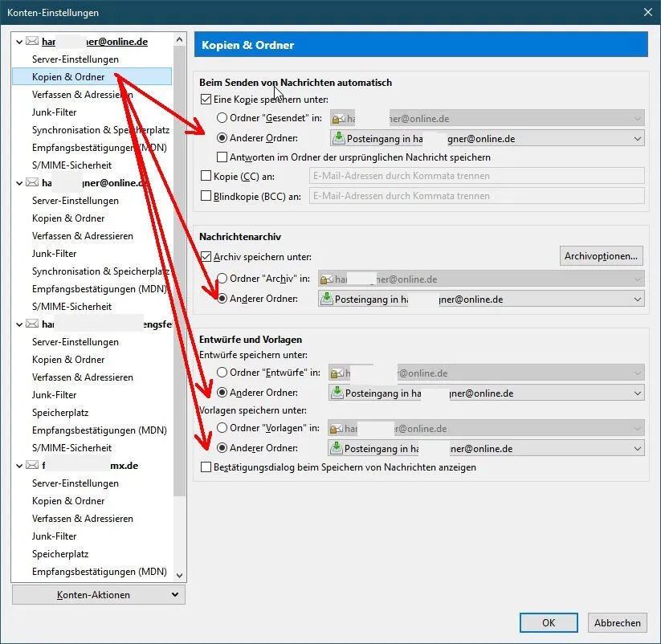Click envelope icon of second online.de account
This screenshot has width=661, height=644.
(x=32, y=182)
